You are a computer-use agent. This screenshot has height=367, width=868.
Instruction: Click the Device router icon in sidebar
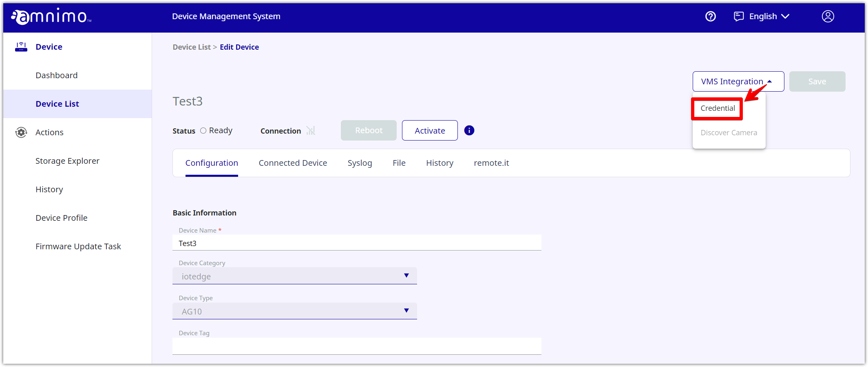coord(21,47)
